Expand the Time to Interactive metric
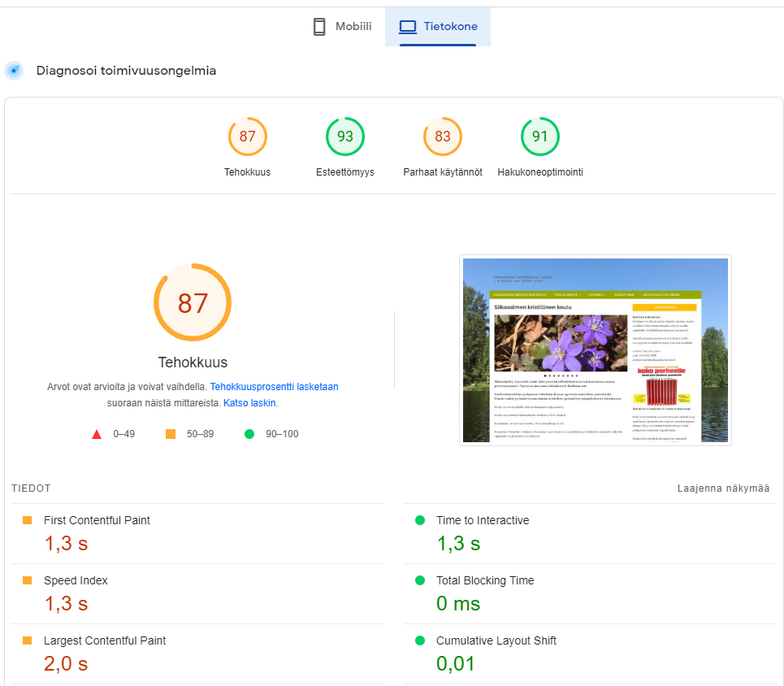Image resolution: width=784 pixels, height=686 pixels. [590, 534]
